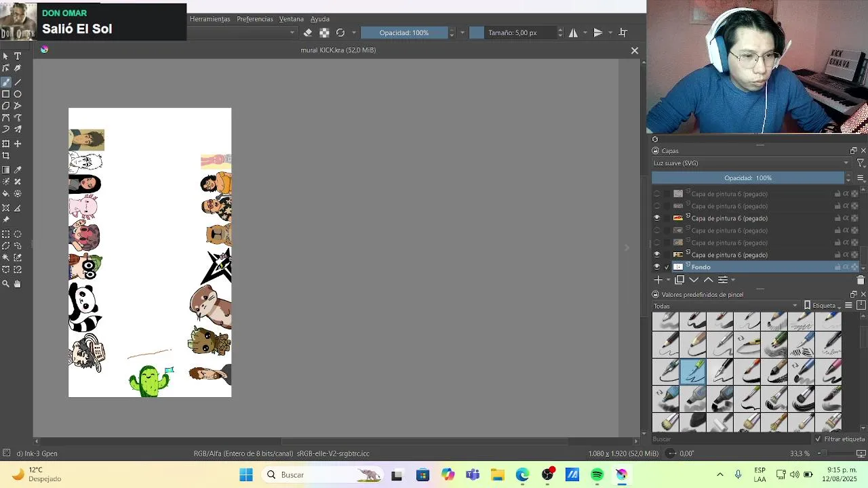
Task: Toggle Horizontal Mirror tool
Action: [573, 33]
